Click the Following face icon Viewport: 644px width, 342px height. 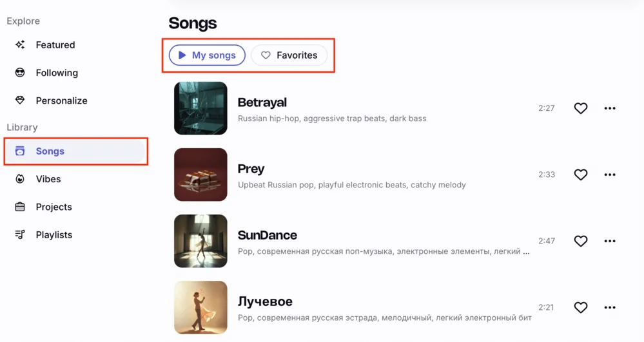point(20,73)
